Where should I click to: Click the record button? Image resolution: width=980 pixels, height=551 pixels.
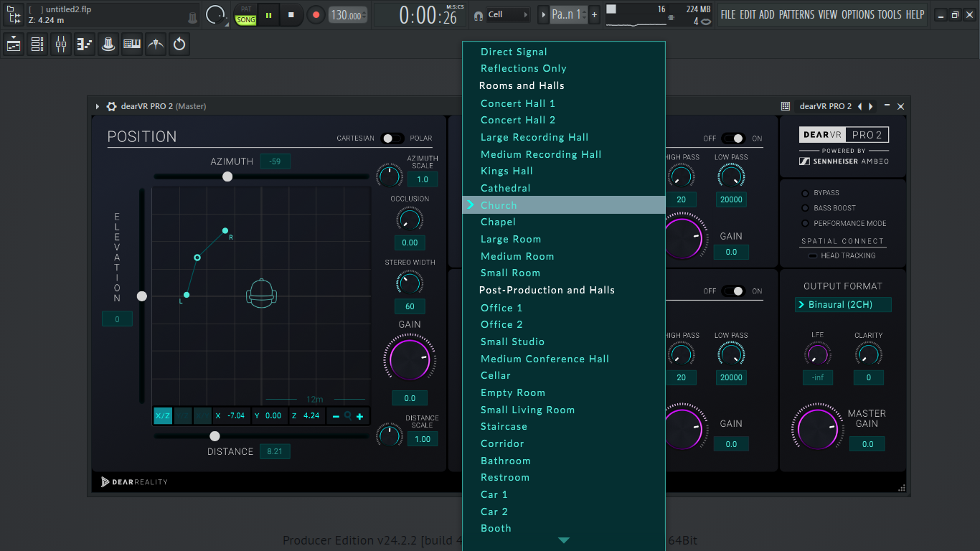pos(316,14)
